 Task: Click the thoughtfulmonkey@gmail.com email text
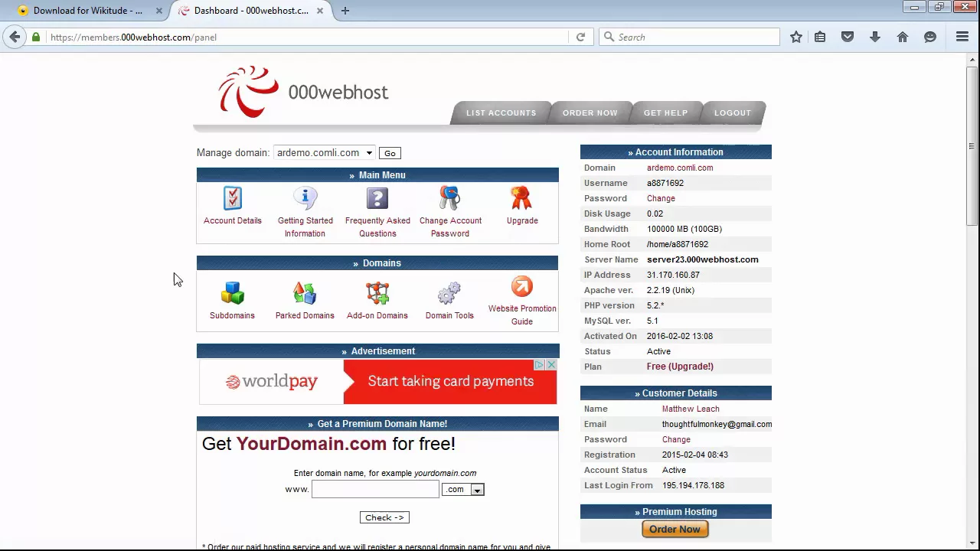717,424
